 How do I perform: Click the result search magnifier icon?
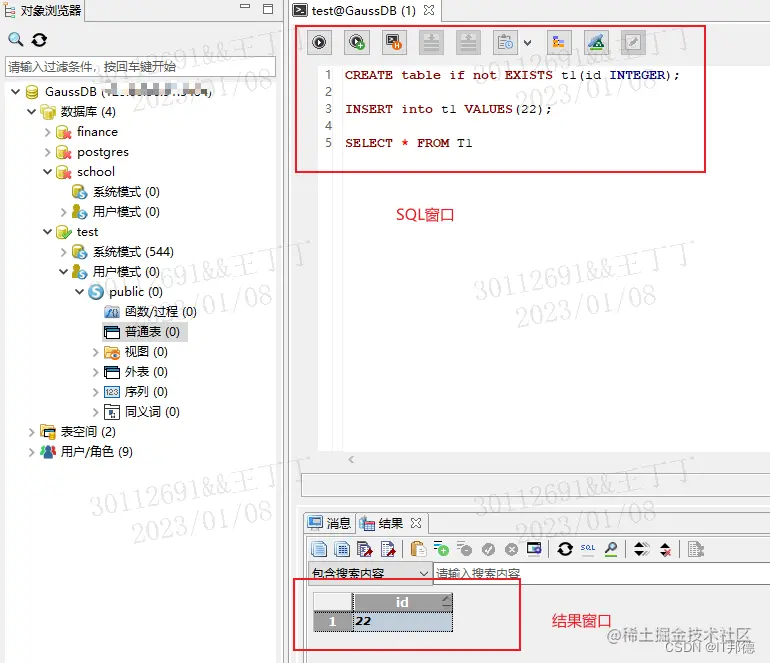611,549
